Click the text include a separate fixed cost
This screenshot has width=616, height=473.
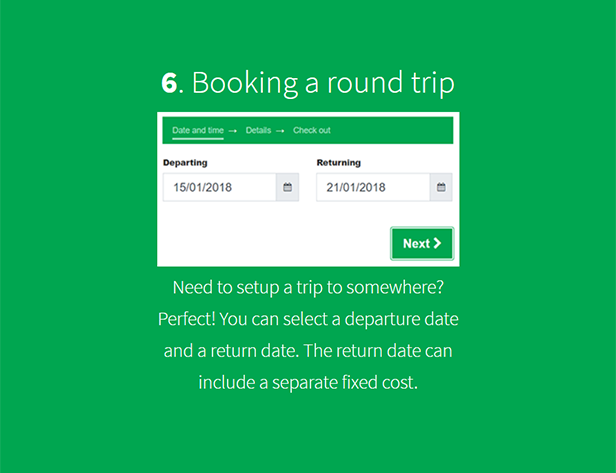(x=308, y=382)
